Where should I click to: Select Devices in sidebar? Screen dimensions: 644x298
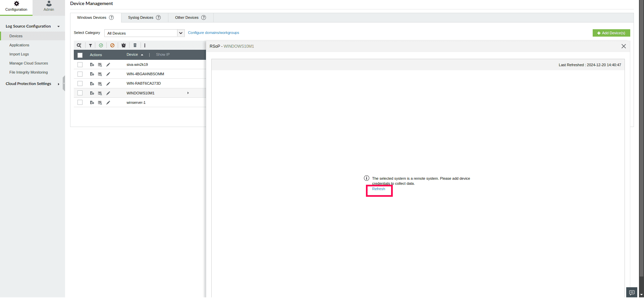(x=33, y=36)
